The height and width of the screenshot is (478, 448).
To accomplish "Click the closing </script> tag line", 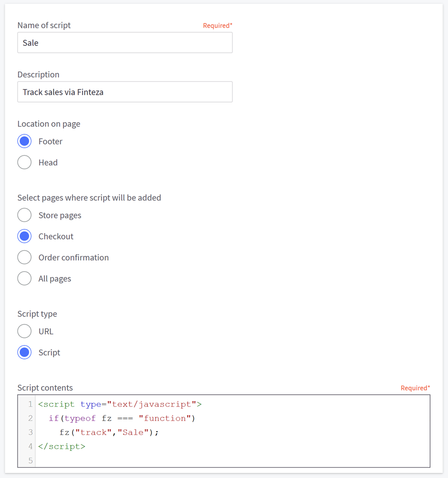I will [62, 446].
